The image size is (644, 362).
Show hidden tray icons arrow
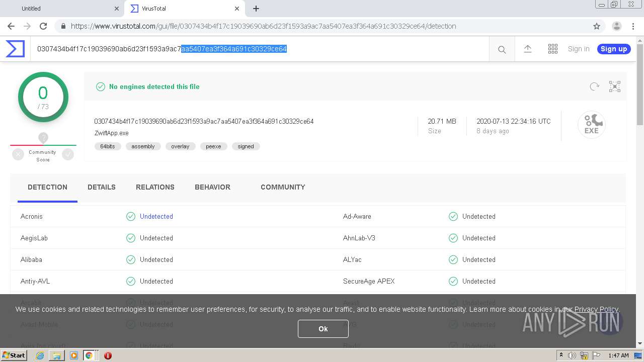[x=561, y=355]
